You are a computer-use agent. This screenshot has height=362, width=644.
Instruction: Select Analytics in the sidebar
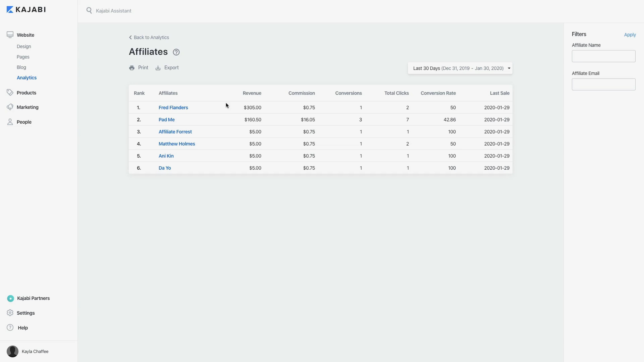pyautogui.click(x=27, y=78)
